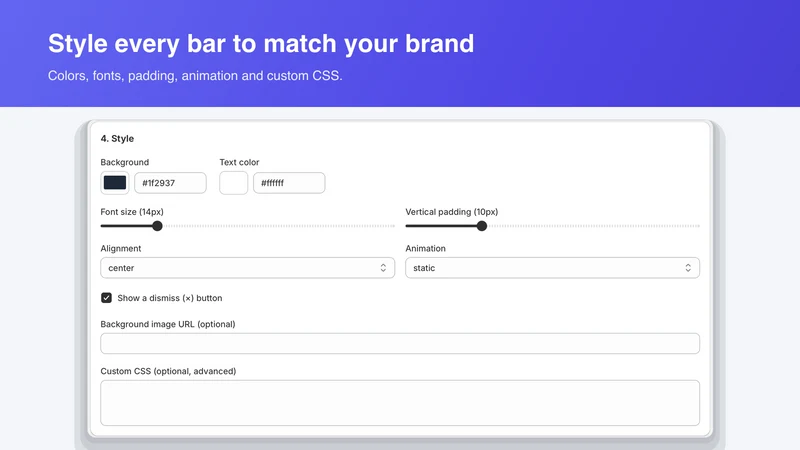Click the Vertical padding slider handle
Viewport: 800px width, 450px height.
tap(482, 226)
